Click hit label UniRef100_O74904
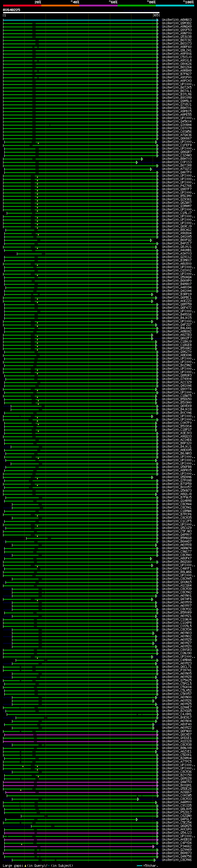 click(x=177, y=379)
